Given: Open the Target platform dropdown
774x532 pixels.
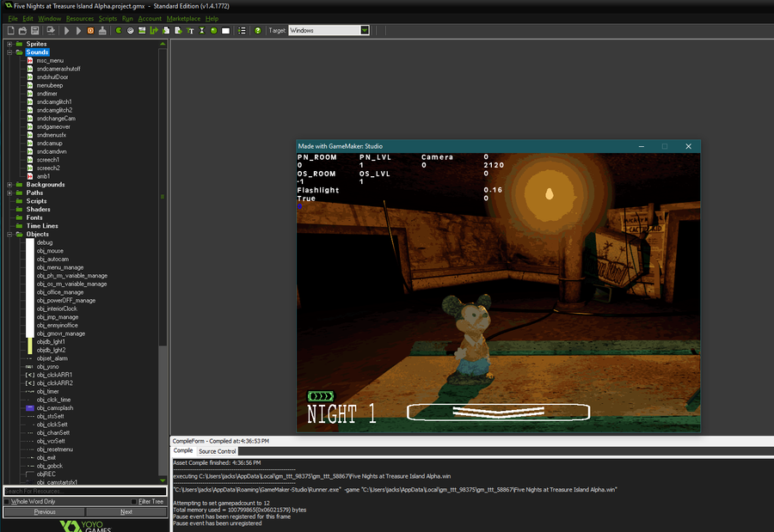Looking at the screenshot, I should 365,31.
